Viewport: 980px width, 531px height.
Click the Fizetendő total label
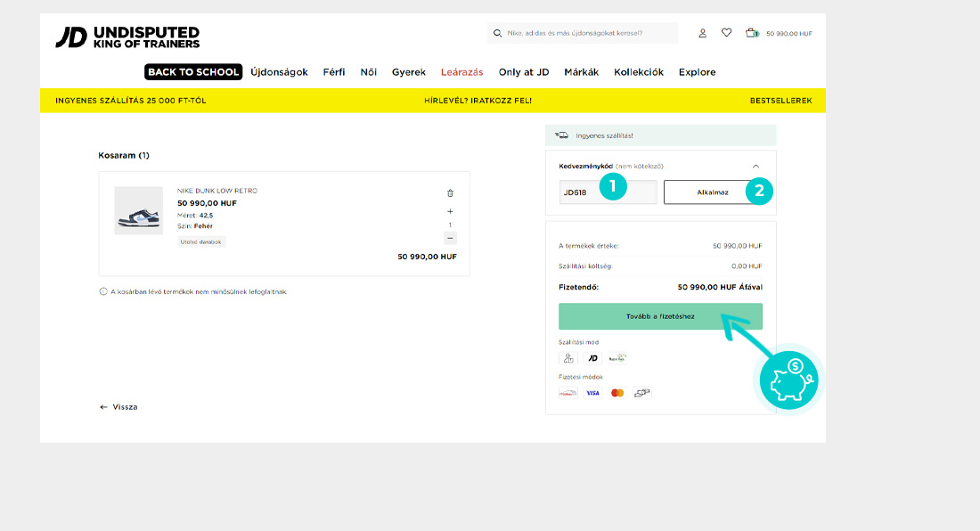[579, 288]
